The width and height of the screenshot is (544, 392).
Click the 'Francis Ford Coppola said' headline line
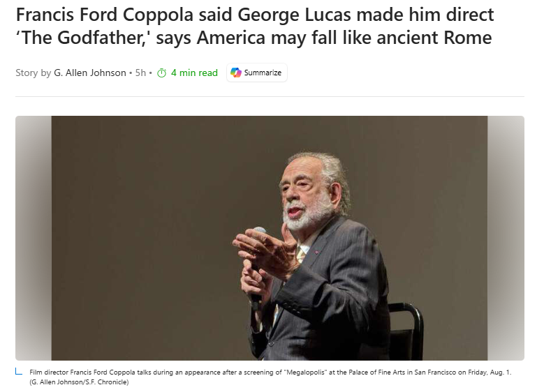(x=255, y=15)
